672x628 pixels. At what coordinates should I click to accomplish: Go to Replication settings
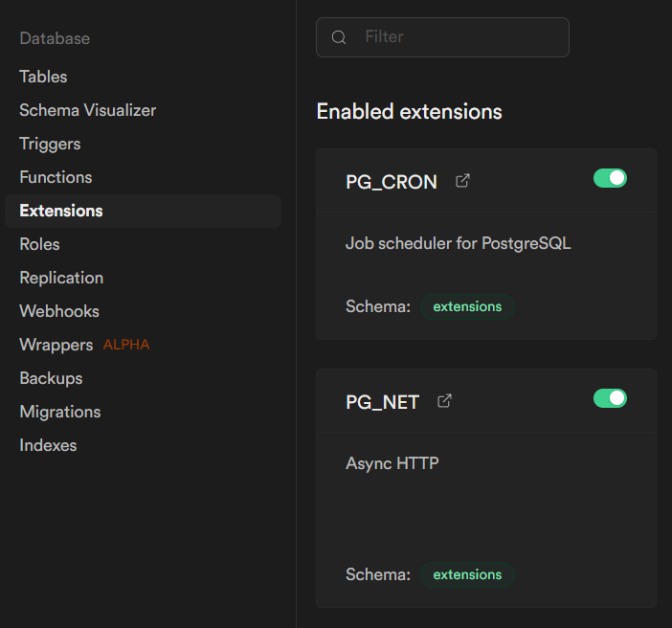[61, 278]
